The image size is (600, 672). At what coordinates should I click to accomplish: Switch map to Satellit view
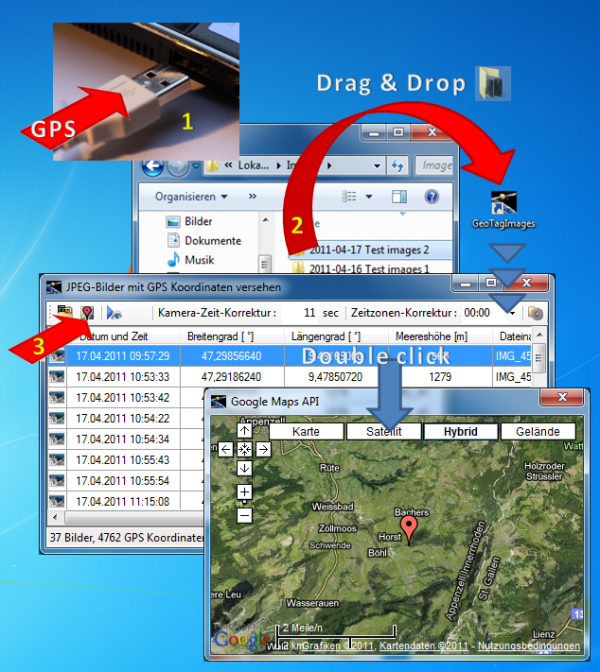click(384, 431)
